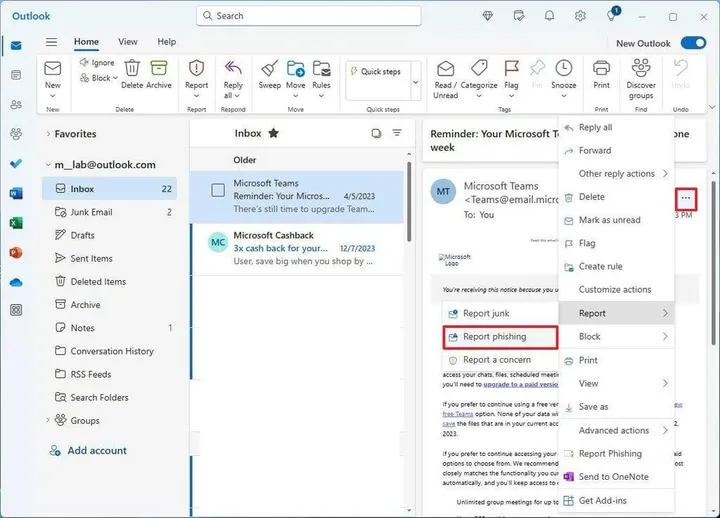This screenshot has height=518, width=720.
Task: Check the Microsoft Teams email checkbox
Action: pyautogui.click(x=218, y=190)
